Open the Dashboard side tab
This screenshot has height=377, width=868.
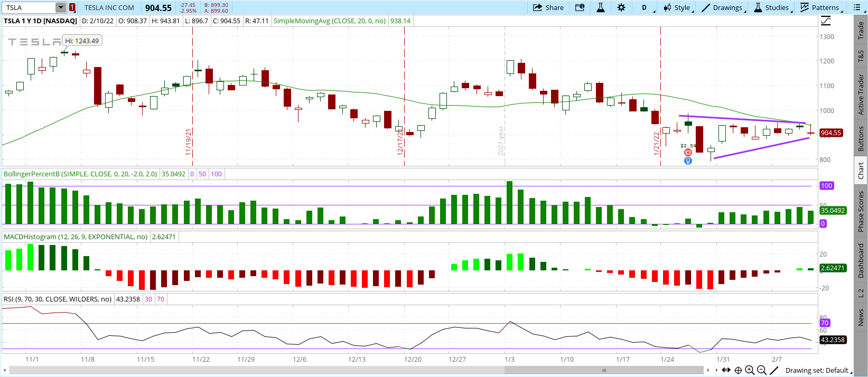[x=861, y=261]
